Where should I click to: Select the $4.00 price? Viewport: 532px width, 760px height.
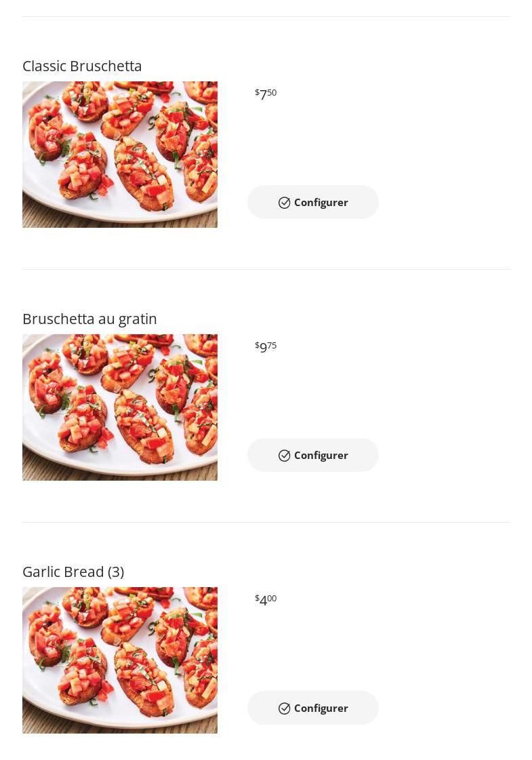point(266,599)
